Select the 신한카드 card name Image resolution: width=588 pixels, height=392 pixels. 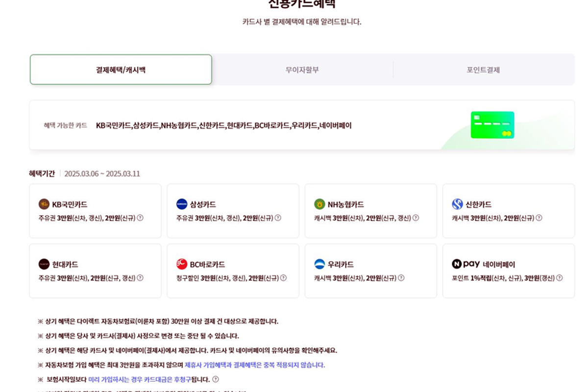point(478,204)
